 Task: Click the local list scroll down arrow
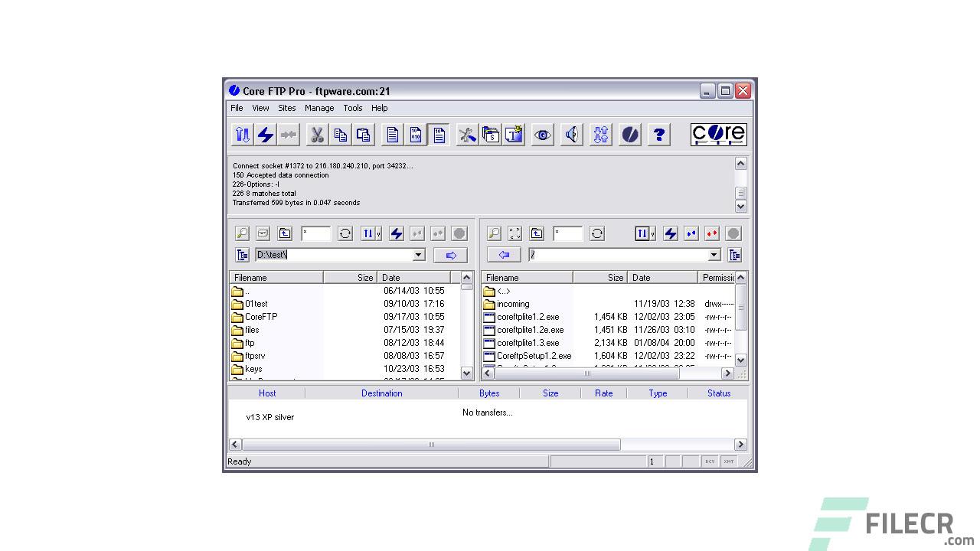[x=467, y=373]
